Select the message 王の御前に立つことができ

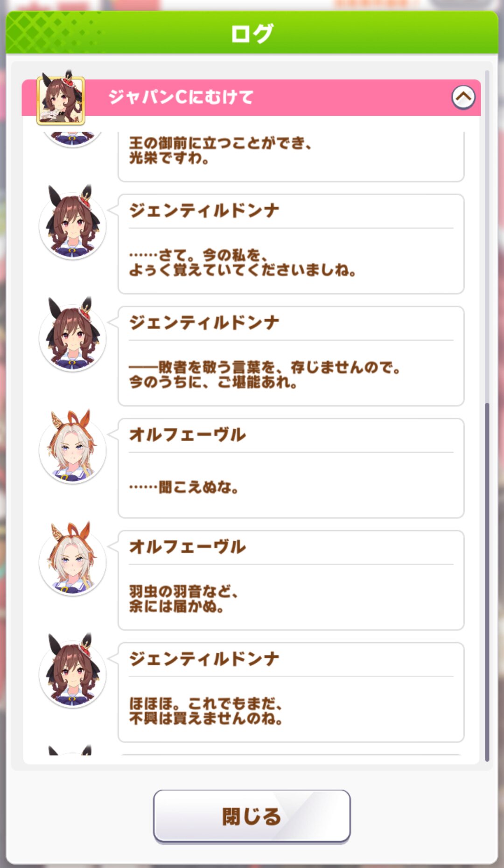click(291, 156)
